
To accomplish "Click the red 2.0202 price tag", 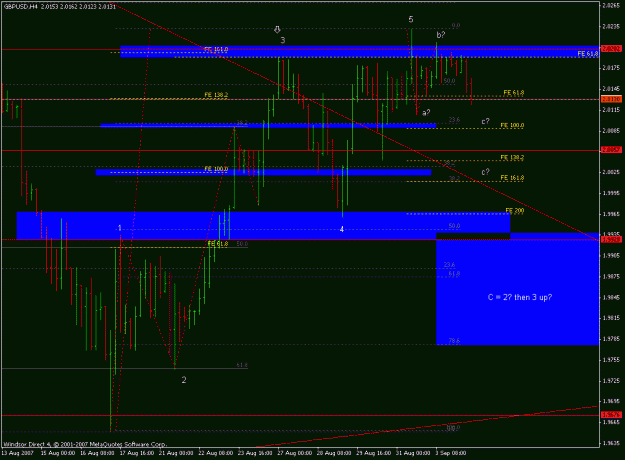I will [x=611, y=49].
